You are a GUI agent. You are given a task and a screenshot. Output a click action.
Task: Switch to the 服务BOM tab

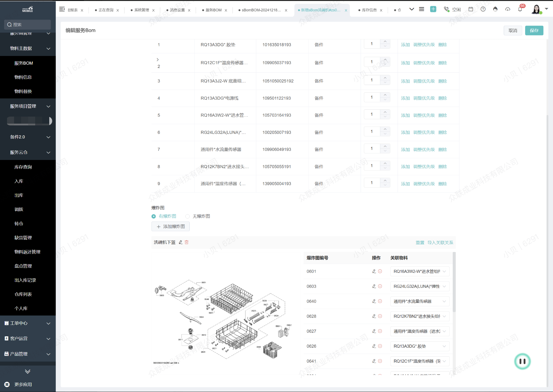point(213,10)
